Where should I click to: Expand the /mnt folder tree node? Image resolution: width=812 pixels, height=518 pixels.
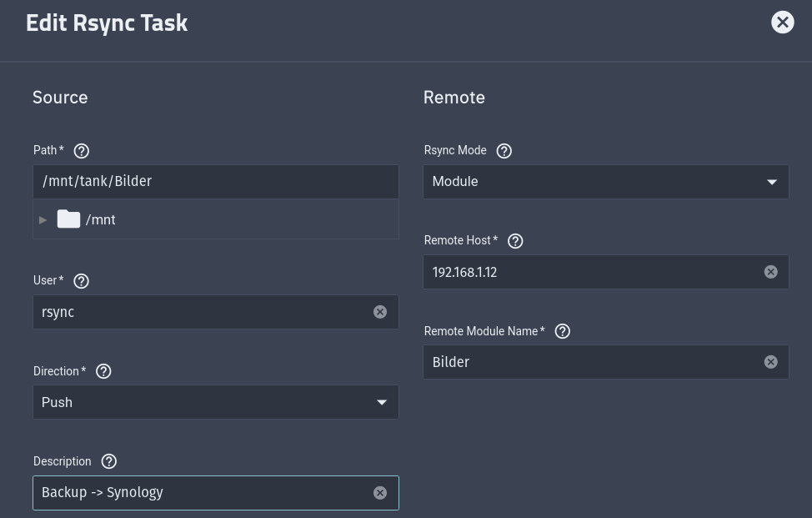43,220
